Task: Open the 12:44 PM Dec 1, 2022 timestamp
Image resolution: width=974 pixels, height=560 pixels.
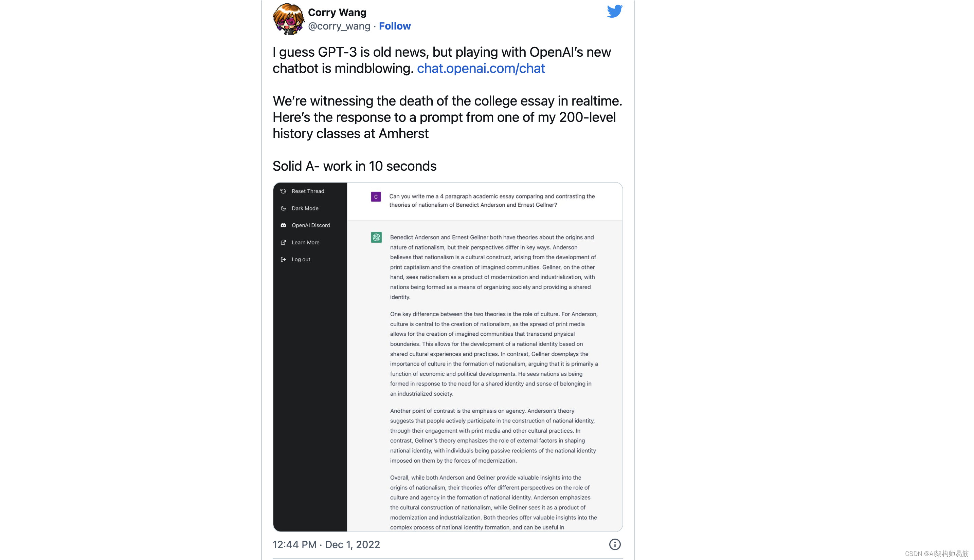Action: click(326, 544)
